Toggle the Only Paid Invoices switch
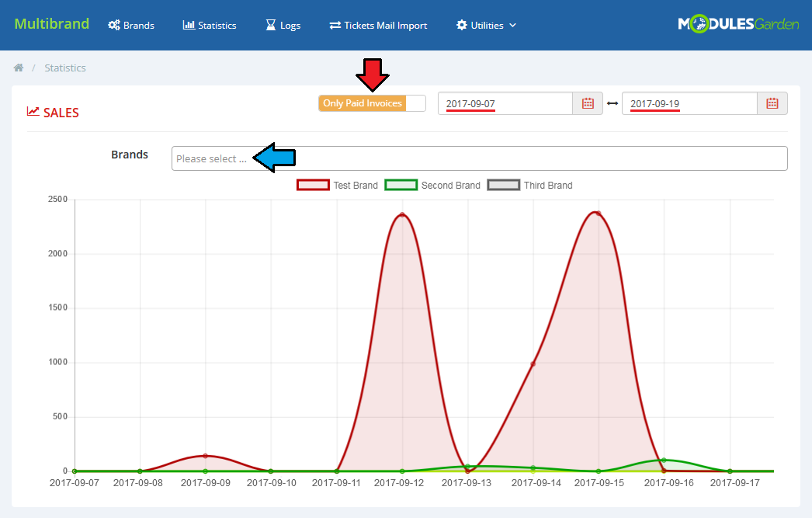The width and height of the screenshot is (812, 518). (x=372, y=103)
